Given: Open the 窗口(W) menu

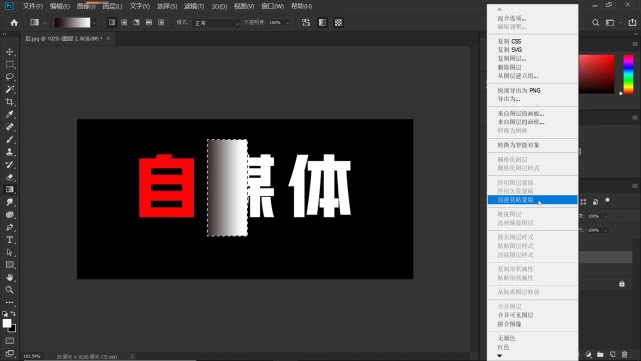Looking at the screenshot, I should pyautogui.click(x=272, y=6).
